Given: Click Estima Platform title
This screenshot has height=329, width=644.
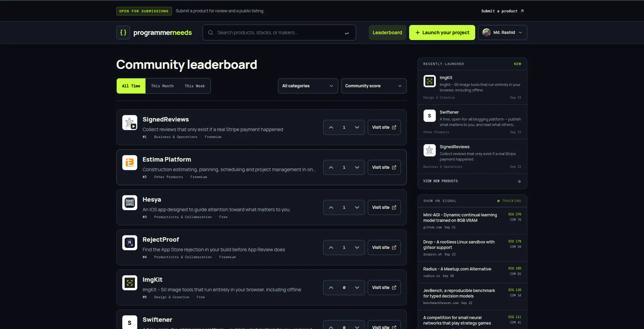Looking at the screenshot, I should tap(167, 160).
